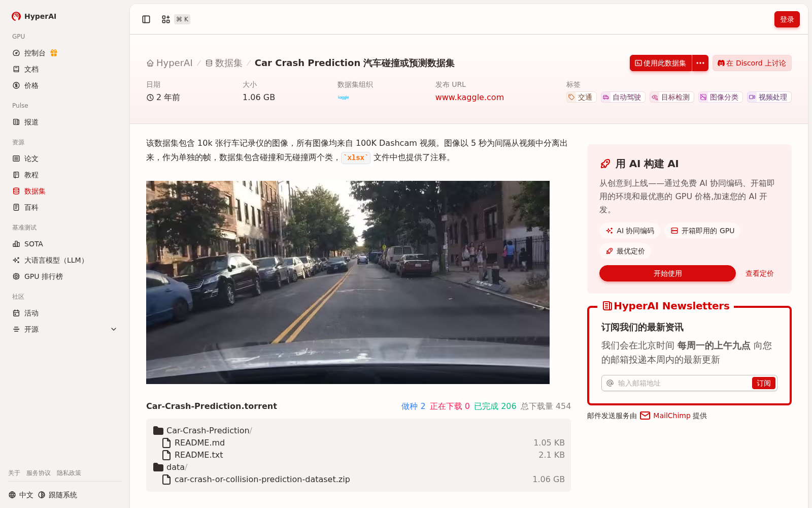
Task: Open 隐私政策 footer link
Action: pyautogui.click(x=69, y=473)
